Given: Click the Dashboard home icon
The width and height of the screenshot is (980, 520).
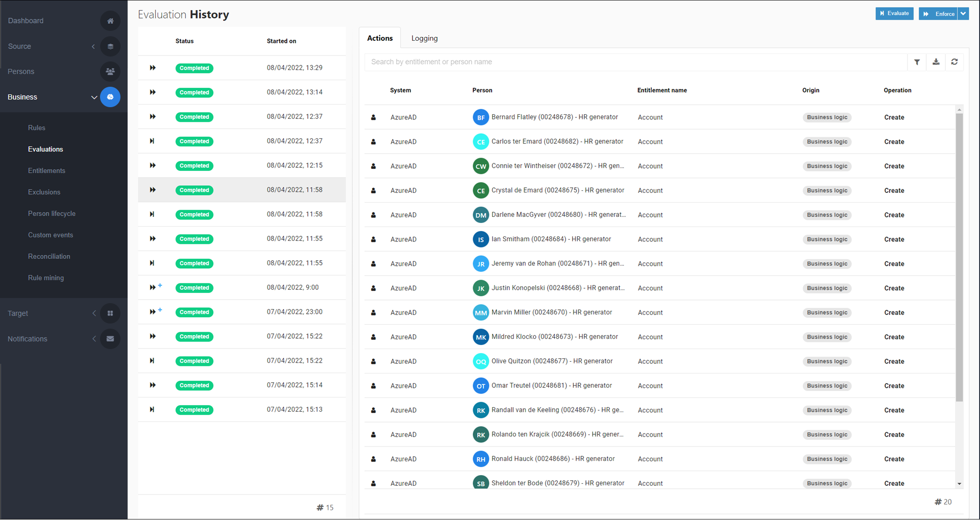Looking at the screenshot, I should 110,21.
